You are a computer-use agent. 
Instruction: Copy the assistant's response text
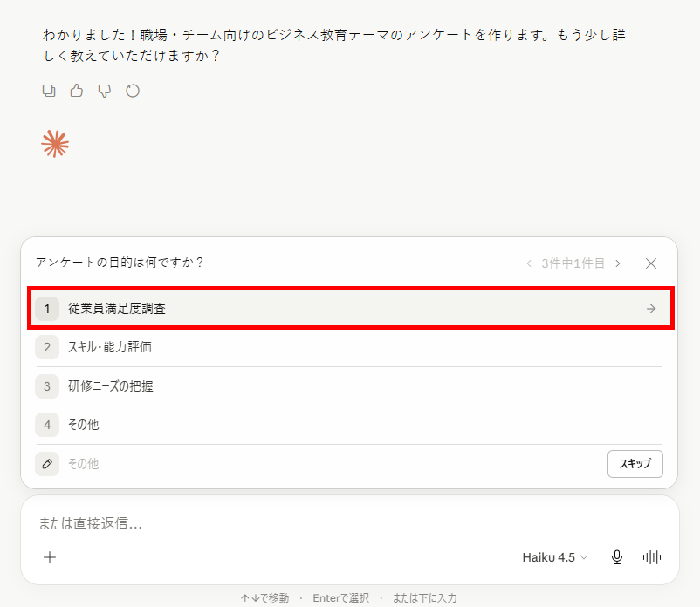click(49, 91)
